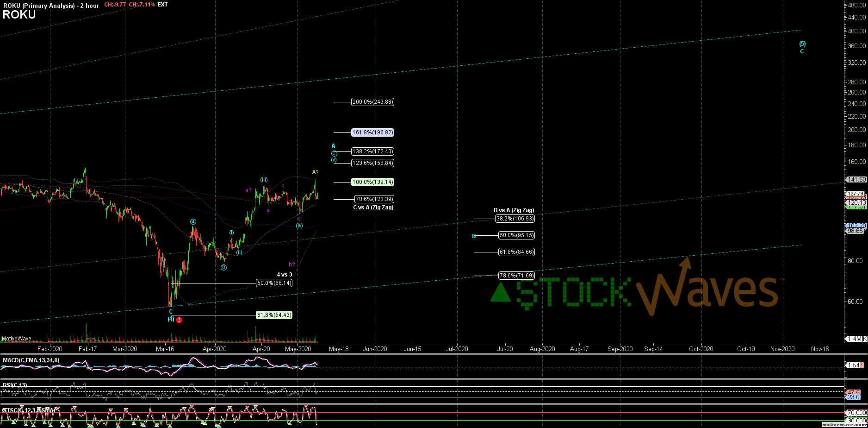The width and height of the screenshot is (868, 428).
Task: Select the MACD value tag 1.54
Action: tap(853, 365)
